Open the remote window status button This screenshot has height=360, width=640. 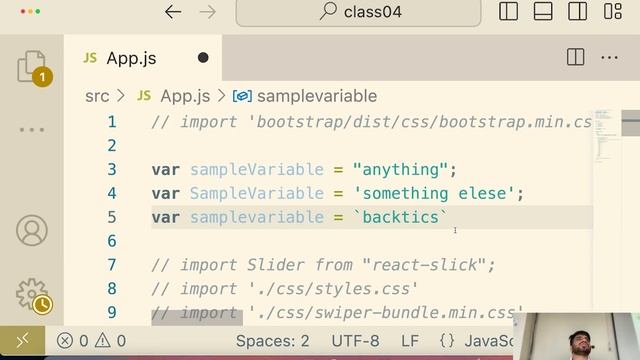[x=22, y=340]
